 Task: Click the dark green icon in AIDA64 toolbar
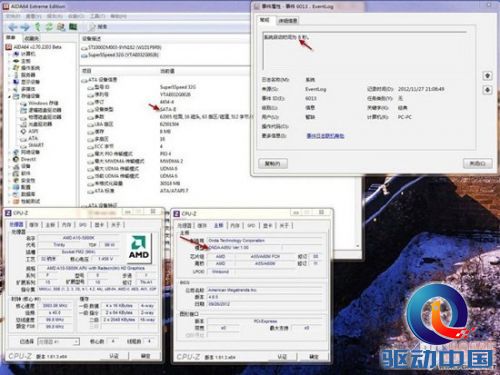tap(73, 27)
